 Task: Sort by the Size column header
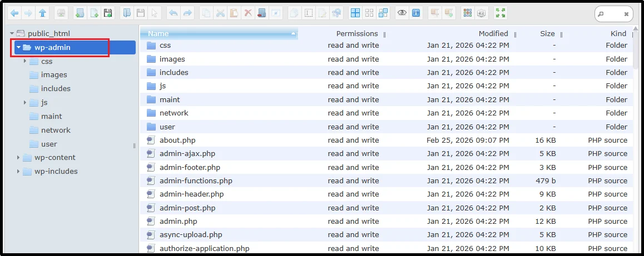(x=547, y=34)
